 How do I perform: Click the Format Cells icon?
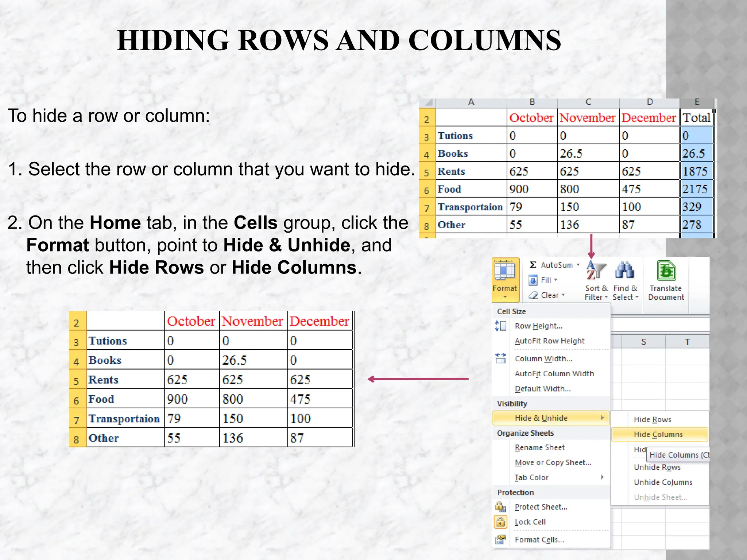click(x=500, y=540)
